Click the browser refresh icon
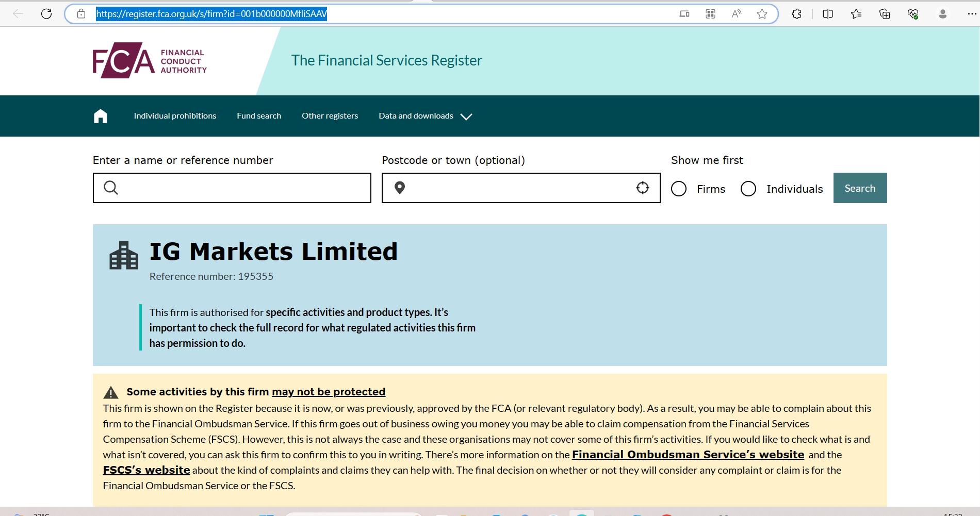The height and width of the screenshot is (516, 980). pyautogui.click(x=46, y=14)
